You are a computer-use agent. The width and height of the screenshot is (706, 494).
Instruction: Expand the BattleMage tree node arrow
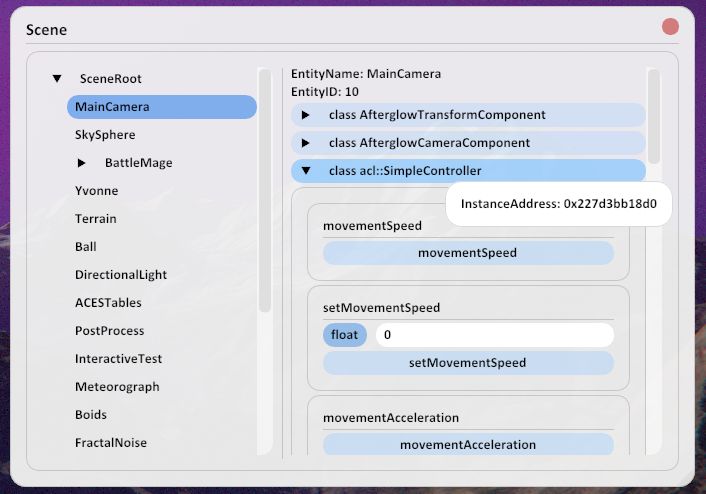pyautogui.click(x=82, y=163)
